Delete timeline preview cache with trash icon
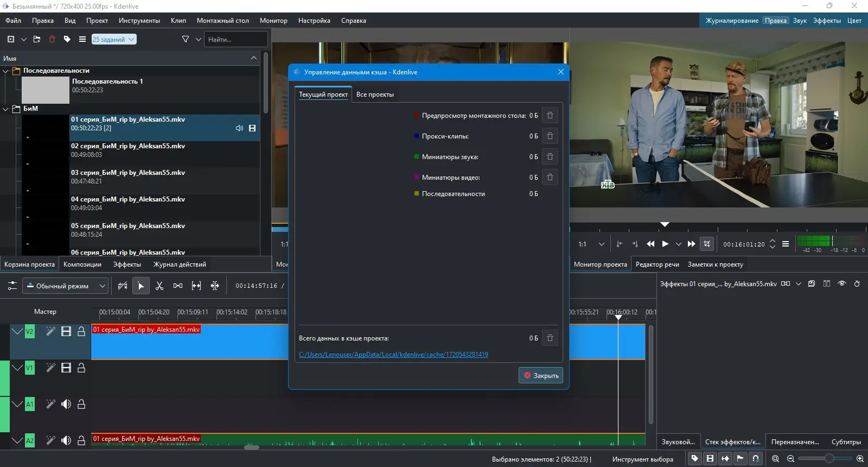This screenshot has height=467, width=868. pos(550,115)
